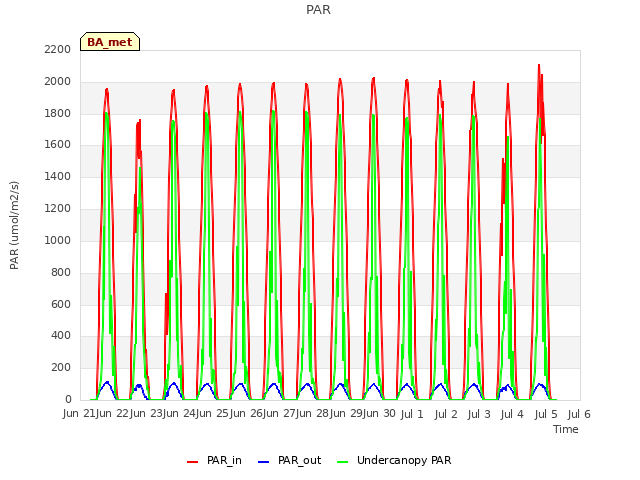This screenshot has height=480, width=640.
Task: Click the Jun 21 x-axis label
Action: click(80, 414)
